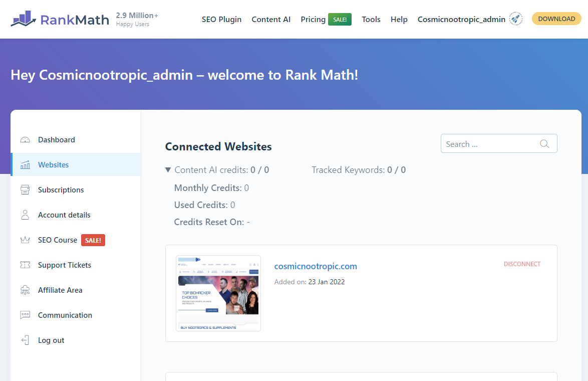This screenshot has height=381, width=588.
Task: Click the 2.9 Million+ Happy Users text
Action: (x=137, y=19)
